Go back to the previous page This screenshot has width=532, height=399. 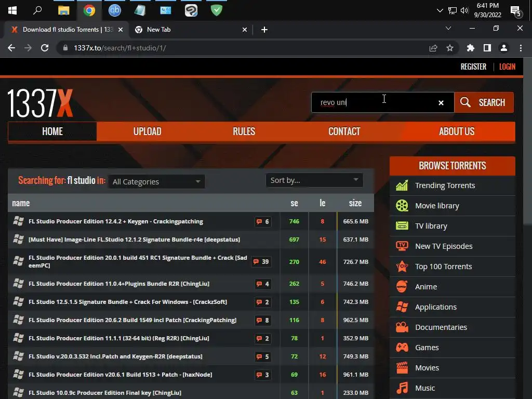pyautogui.click(x=11, y=48)
